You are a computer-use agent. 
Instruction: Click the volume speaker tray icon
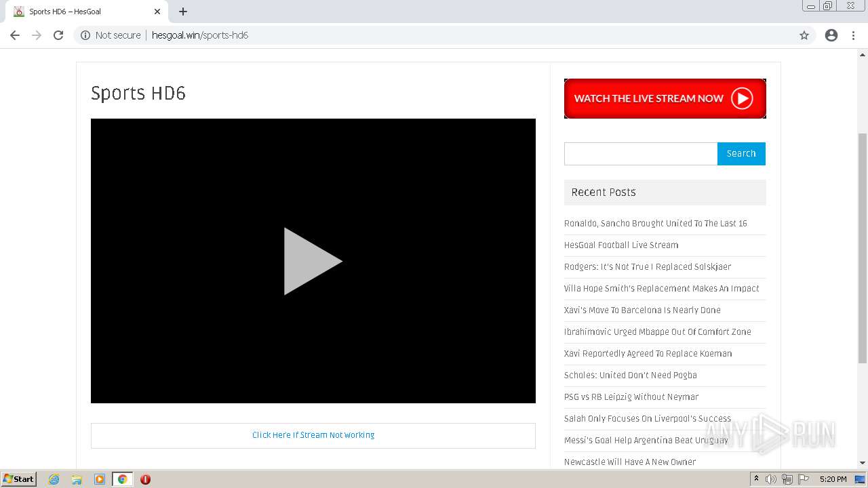point(771,479)
